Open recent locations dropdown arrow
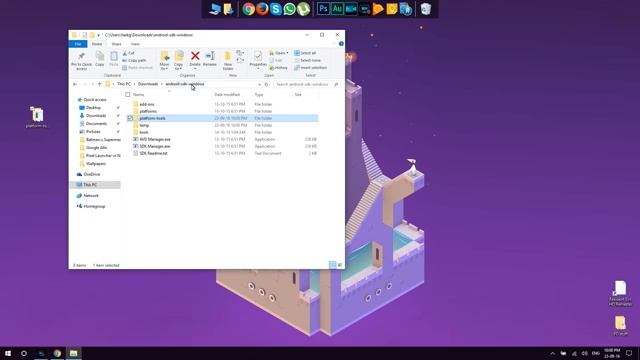This screenshot has height=360, width=640. 93,84
